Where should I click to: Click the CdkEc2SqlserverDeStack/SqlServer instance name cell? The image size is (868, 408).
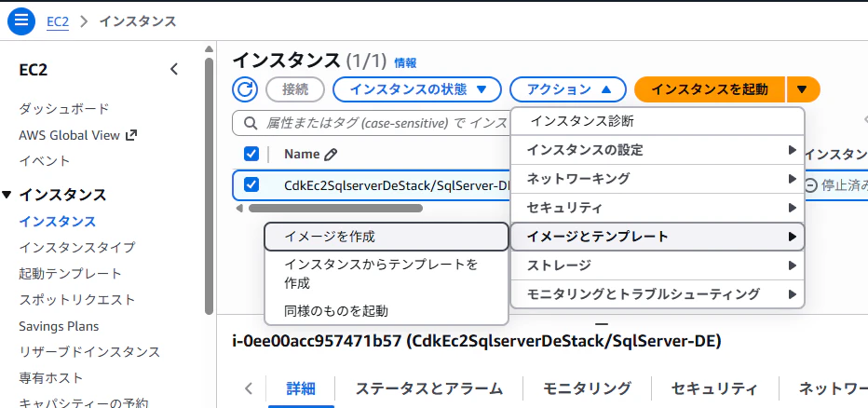click(397, 184)
